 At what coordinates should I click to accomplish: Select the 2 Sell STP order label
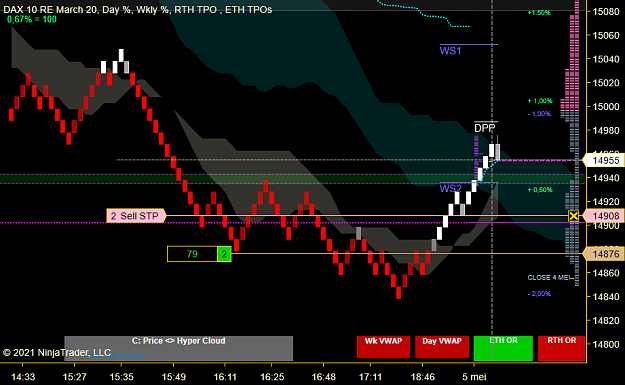point(136,216)
